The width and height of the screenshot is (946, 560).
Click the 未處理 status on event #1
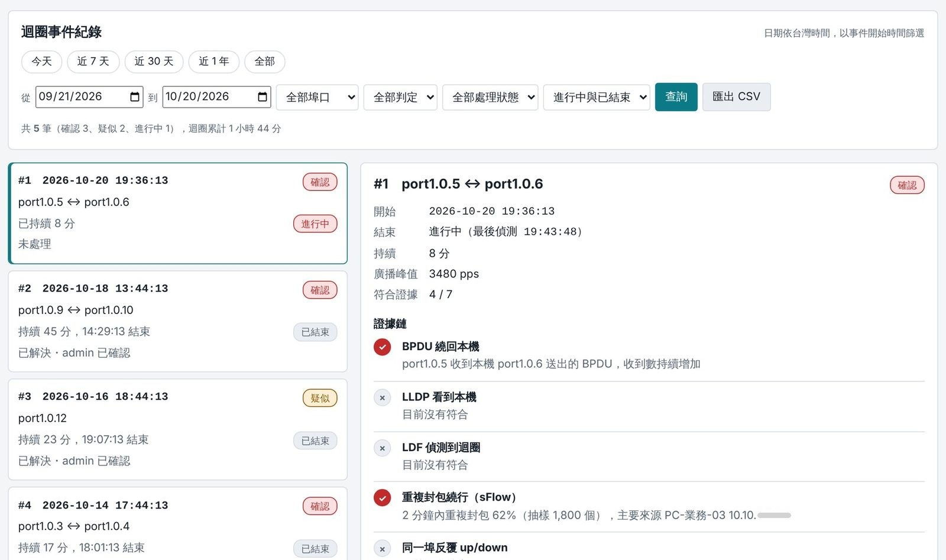[35, 244]
